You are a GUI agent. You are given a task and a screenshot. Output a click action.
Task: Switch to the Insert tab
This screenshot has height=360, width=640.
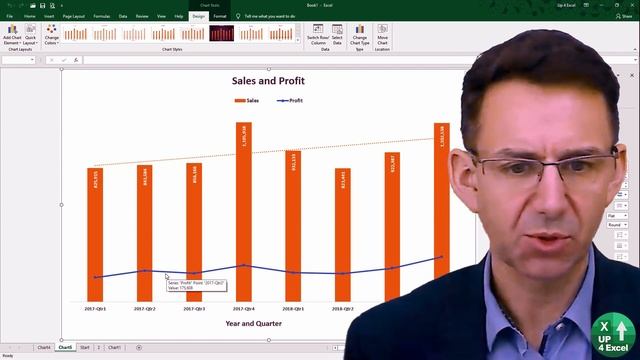[49, 16]
